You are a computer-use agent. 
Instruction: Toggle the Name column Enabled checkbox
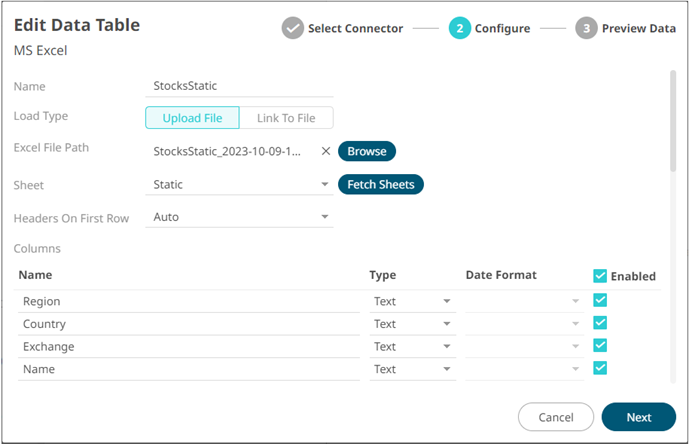[600, 369]
